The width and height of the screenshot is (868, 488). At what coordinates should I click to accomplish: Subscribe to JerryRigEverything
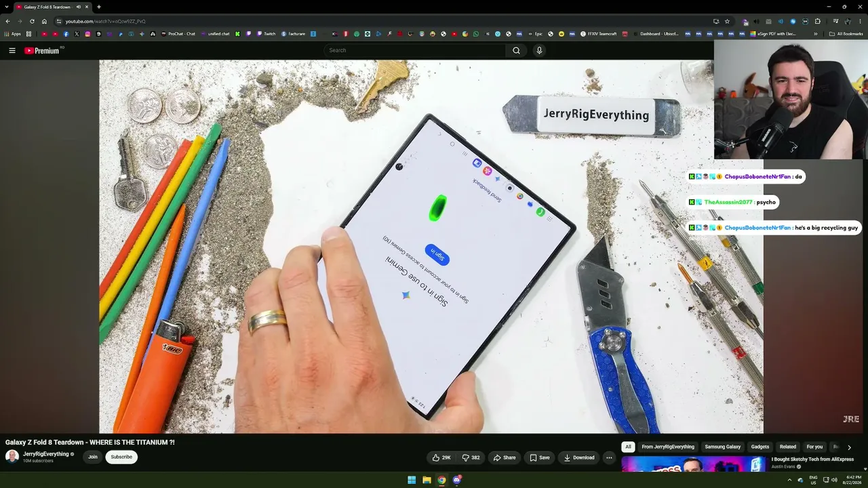121,457
